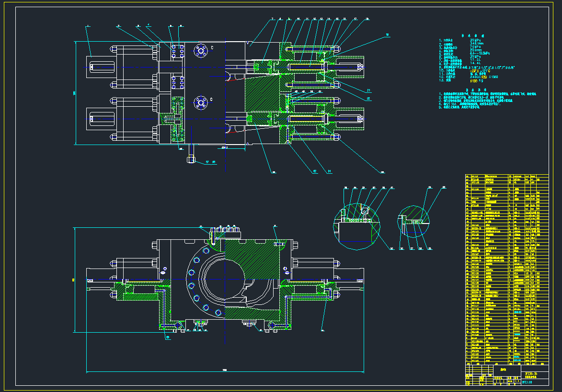Click part balloon number 7 in top view
The height and width of the screenshot is (392, 562).
click(273, 19)
